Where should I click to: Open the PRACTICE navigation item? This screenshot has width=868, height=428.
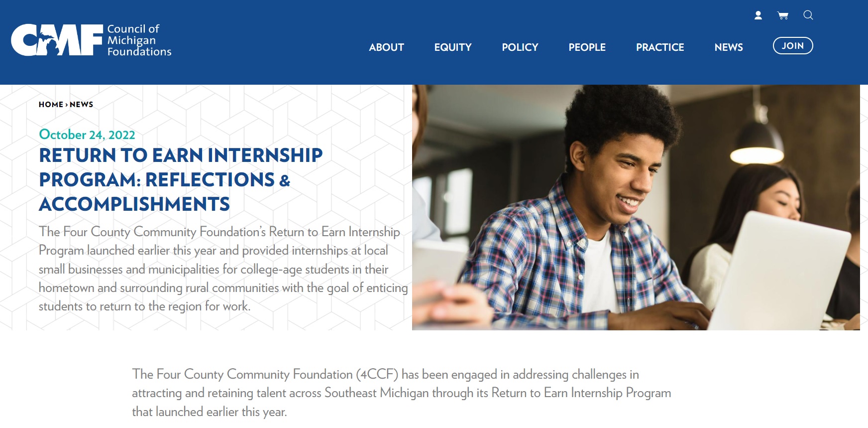point(659,47)
